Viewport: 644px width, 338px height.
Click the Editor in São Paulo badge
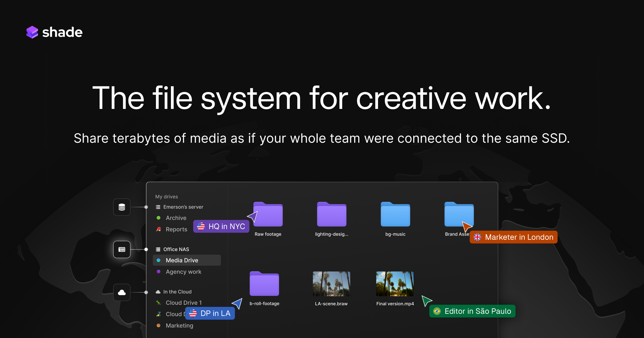[472, 311]
